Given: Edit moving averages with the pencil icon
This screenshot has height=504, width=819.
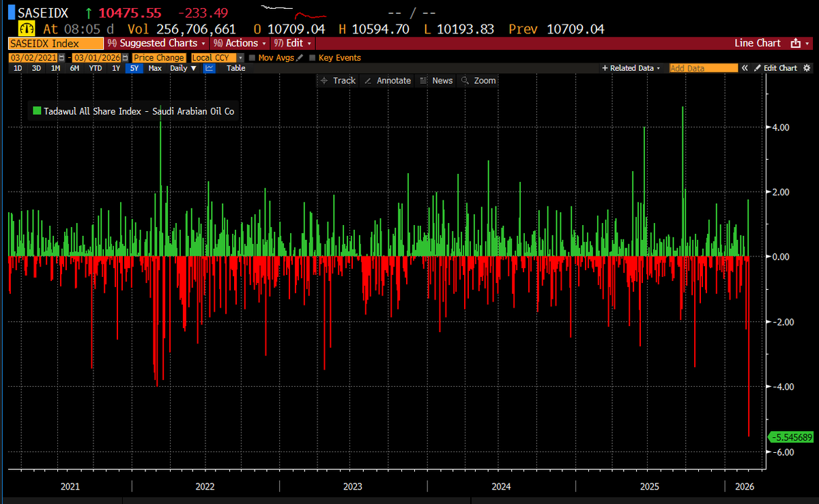Looking at the screenshot, I should tap(300, 58).
